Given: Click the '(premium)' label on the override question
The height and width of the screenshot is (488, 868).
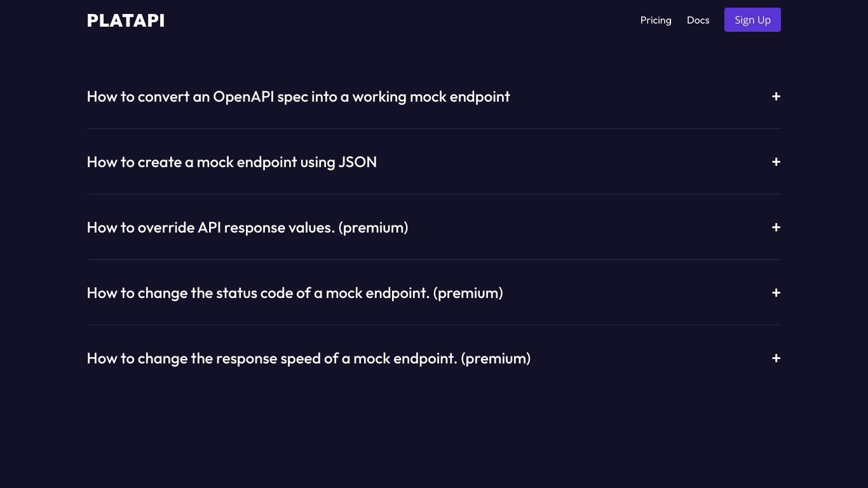Looking at the screenshot, I should click(374, 227).
